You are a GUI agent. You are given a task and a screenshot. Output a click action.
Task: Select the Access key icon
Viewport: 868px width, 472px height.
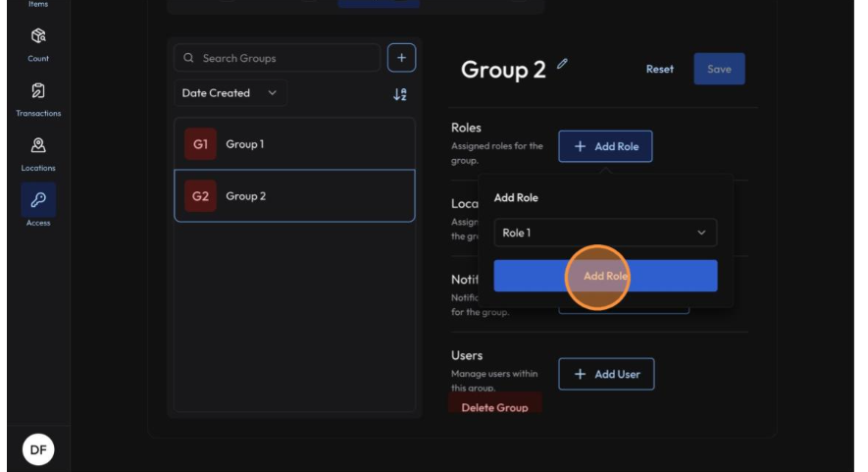(38, 199)
